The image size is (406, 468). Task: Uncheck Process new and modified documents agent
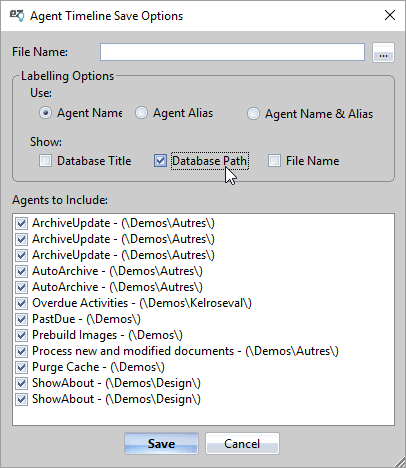(x=21, y=351)
